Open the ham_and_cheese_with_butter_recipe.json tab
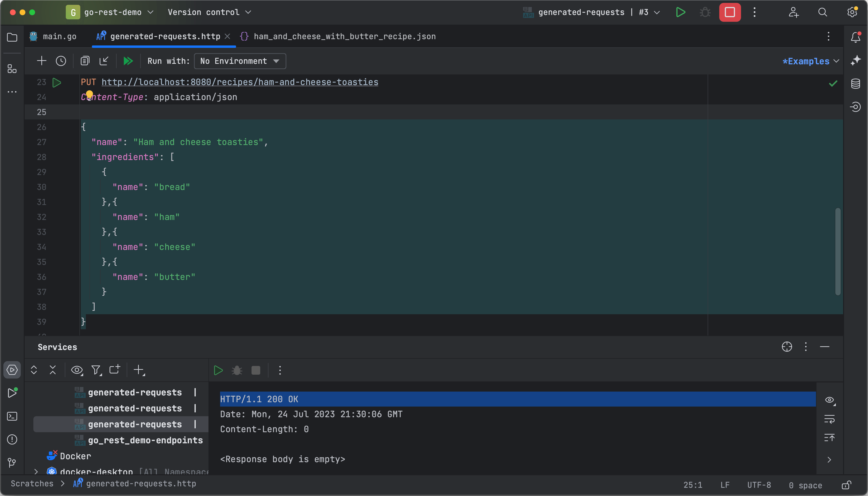 [x=344, y=36]
